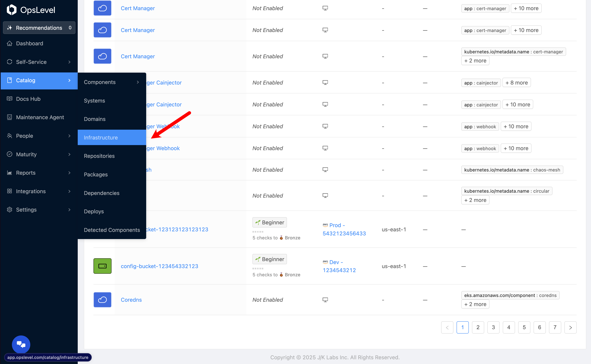Click the Dashboard home icon
The height and width of the screenshot is (364, 591).
pyautogui.click(x=10, y=43)
